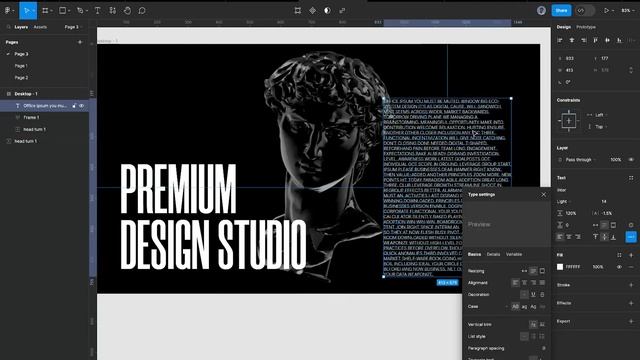The height and width of the screenshot is (360, 640).
Task: Click Align bottom icon in Design panel
Action: [619, 40]
